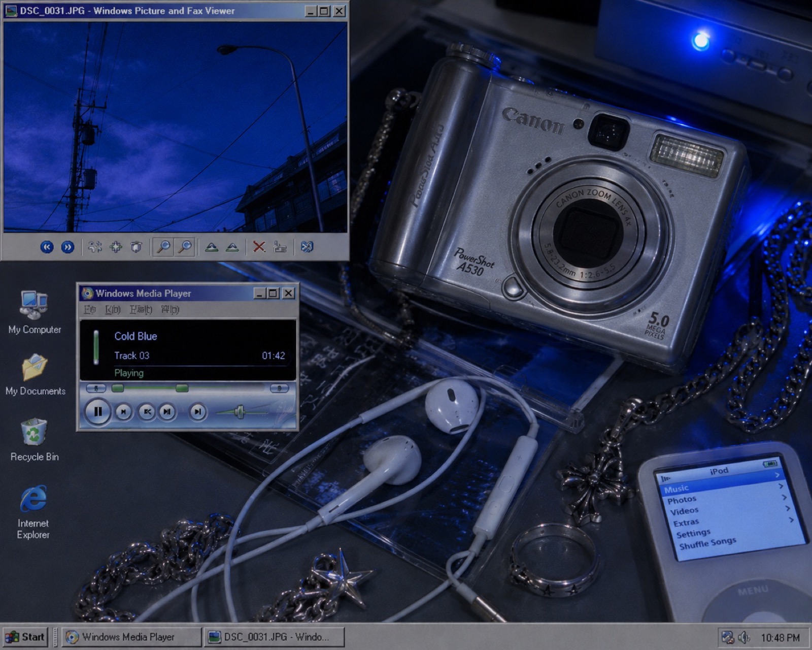
Task: Start slideshow from Picture Viewer toolbar
Action: [136, 247]
